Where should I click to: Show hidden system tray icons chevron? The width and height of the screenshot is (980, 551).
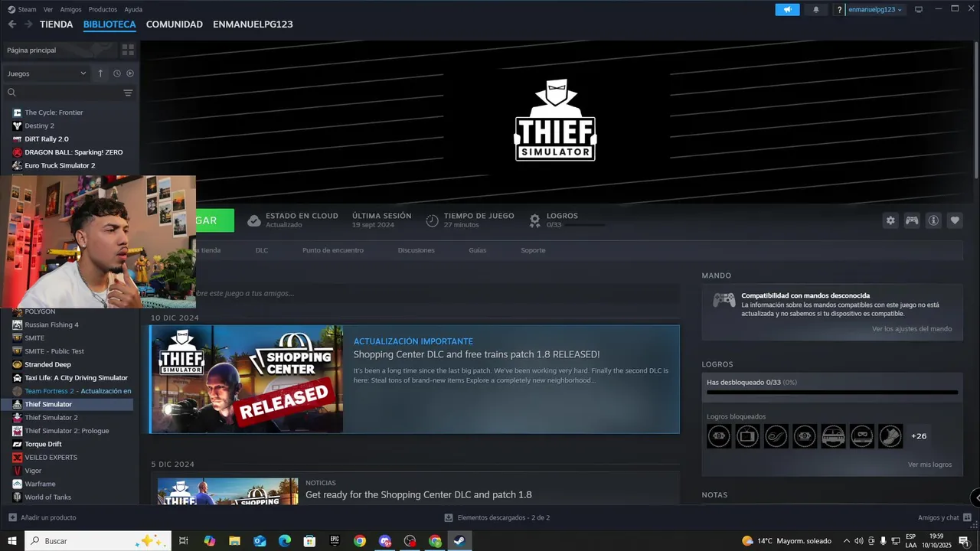846,541
